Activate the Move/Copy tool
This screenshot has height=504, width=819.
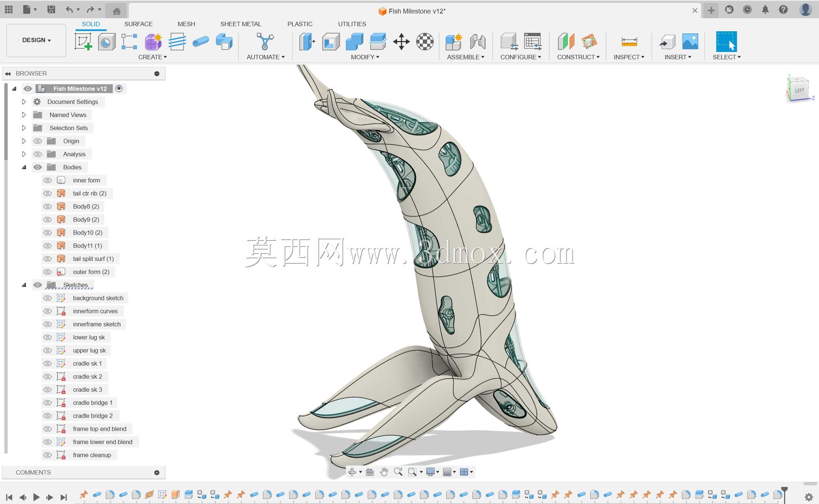coord(401,41)
